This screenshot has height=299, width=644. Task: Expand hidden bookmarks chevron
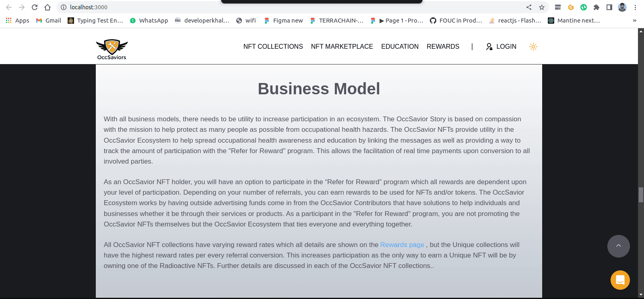[635, 21]
